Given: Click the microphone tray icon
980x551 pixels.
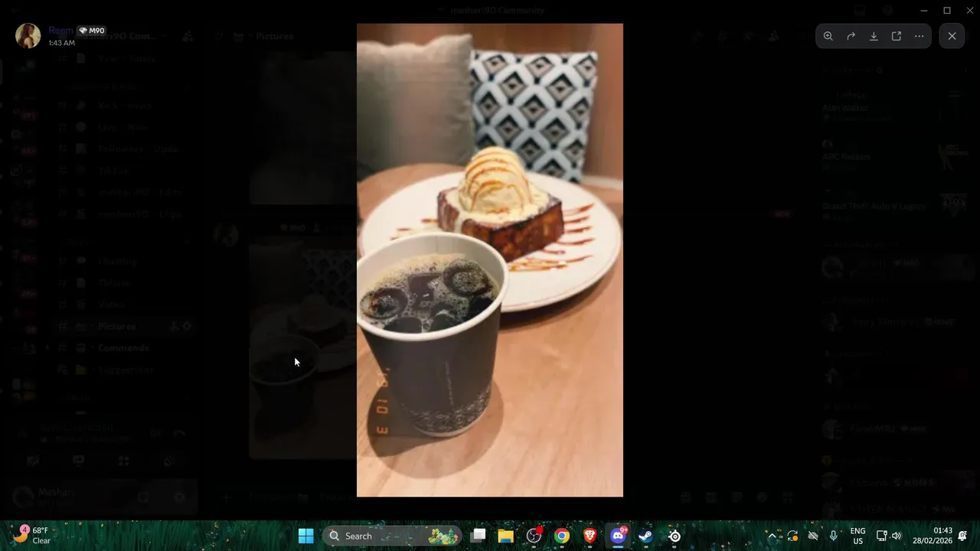Looking at the screenshot, I should (x=834, y=536).
